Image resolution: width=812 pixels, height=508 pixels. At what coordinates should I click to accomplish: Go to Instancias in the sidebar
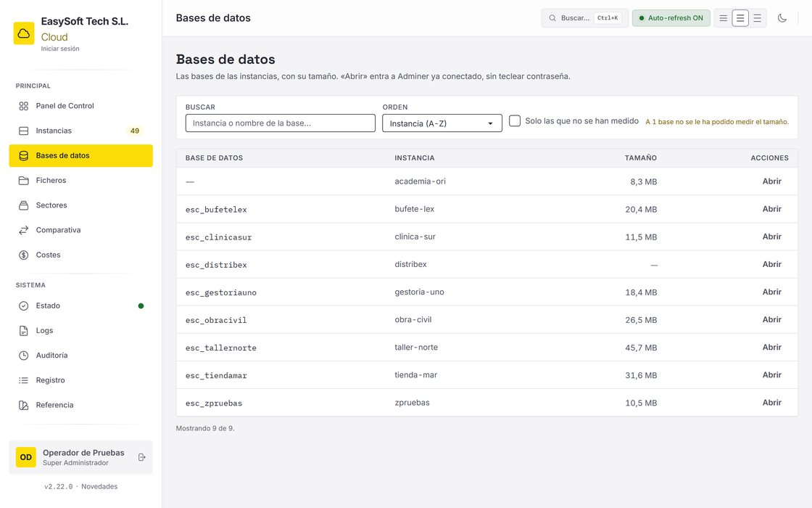tap(80, 131)
